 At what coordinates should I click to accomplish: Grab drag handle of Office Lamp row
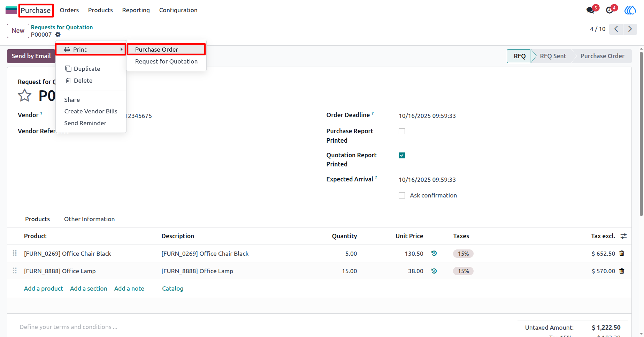click(15, 271)
